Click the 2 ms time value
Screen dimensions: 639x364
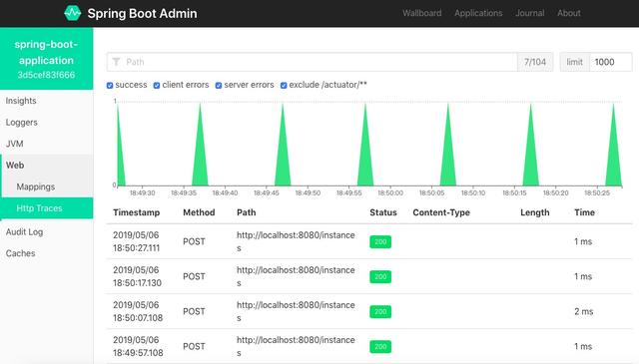click(583, 311)
